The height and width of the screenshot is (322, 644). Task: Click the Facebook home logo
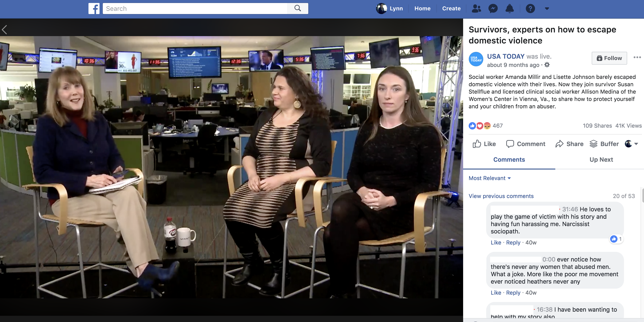[94, 8]
